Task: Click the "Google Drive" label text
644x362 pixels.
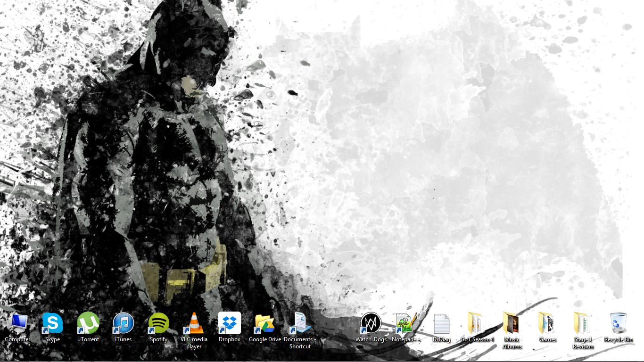Action: [265, 339]
